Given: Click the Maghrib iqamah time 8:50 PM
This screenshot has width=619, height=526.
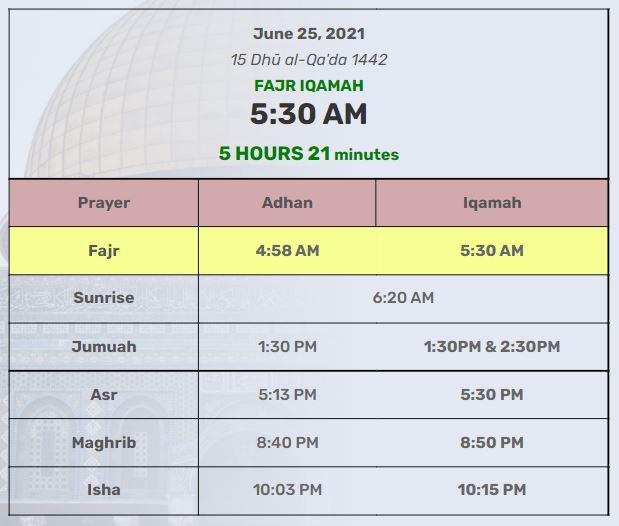Looking at the screenshot, I should pos(492,442).
